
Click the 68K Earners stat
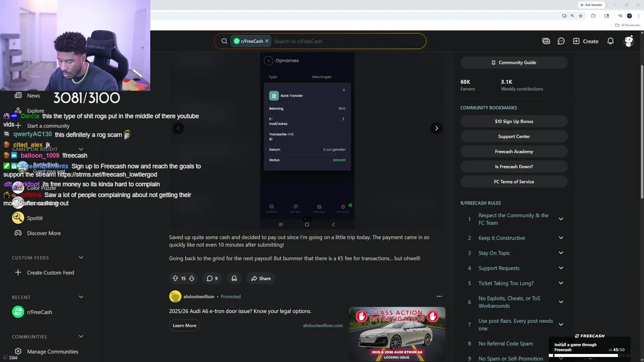(x=467, y=85)
